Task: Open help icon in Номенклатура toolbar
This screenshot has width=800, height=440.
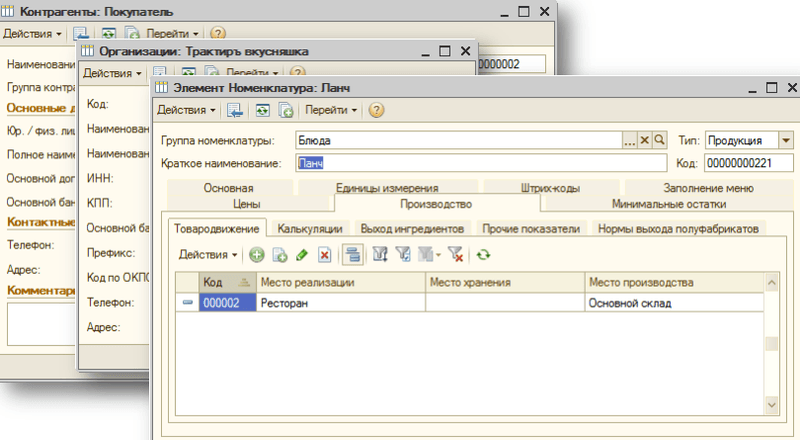Action: [x=376, y=110]
